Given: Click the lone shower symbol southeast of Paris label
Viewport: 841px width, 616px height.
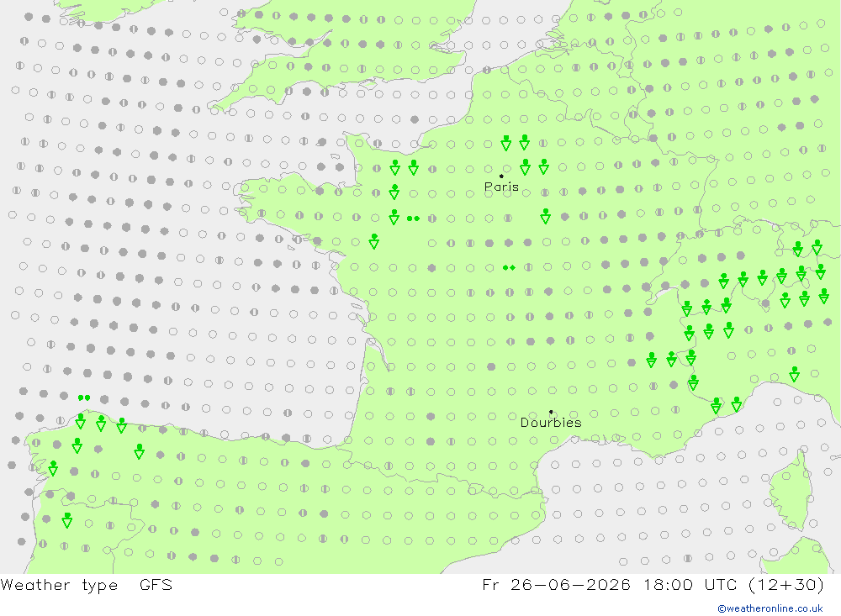Looking at the screenshot, I should (546, 217).
